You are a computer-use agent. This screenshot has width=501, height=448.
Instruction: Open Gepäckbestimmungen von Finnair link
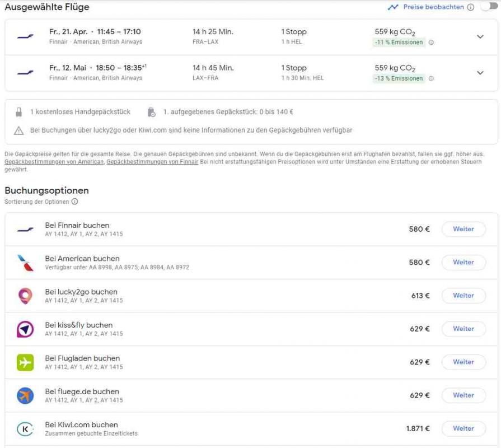(x=152, y=162)
